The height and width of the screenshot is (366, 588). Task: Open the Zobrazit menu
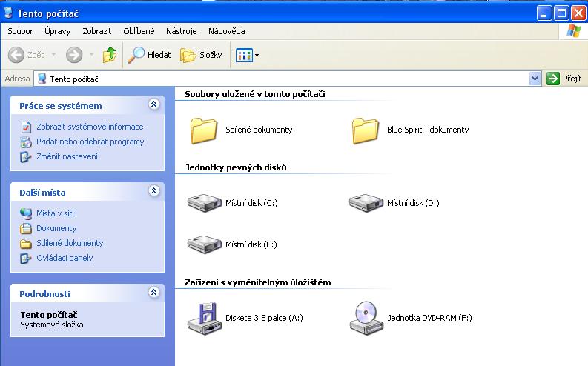coord(98,31)
